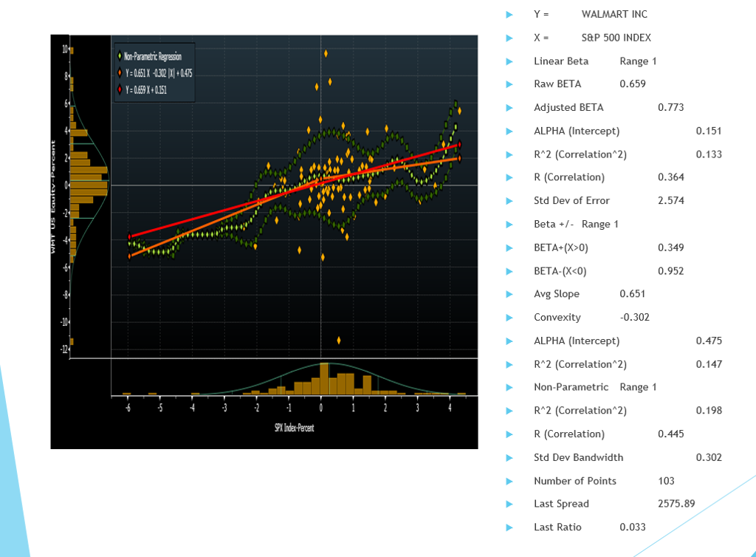Click the WALMART INC label
This screenshot has width=756, height=557.
point(615,14)
